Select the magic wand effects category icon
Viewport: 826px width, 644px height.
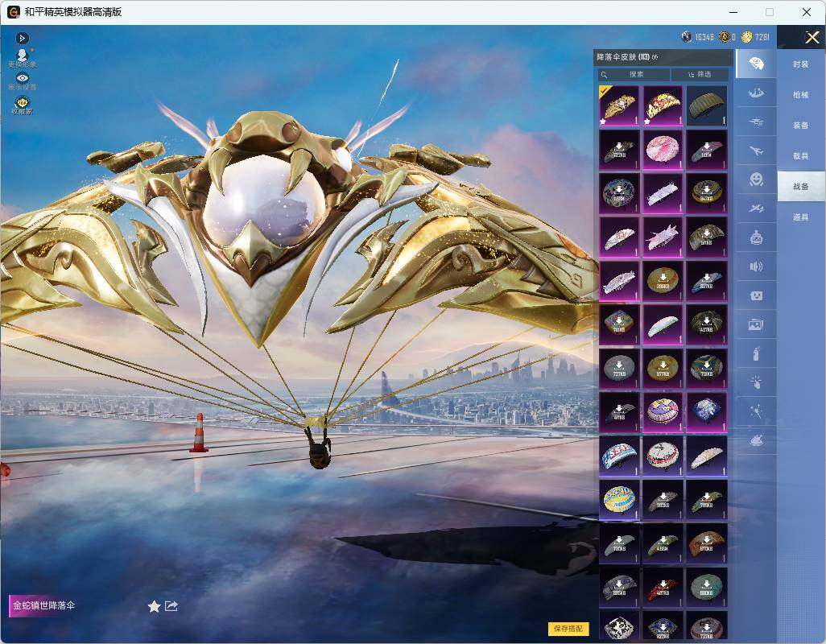756,411
